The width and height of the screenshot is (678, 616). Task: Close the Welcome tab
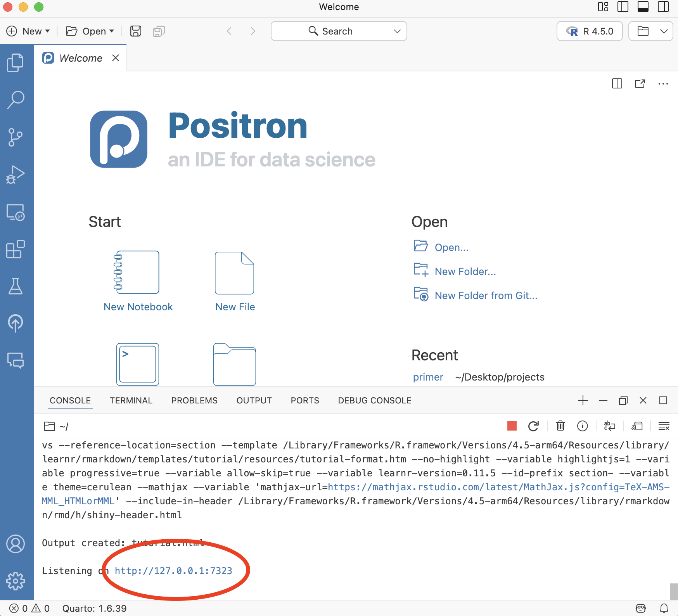point(116,58)
